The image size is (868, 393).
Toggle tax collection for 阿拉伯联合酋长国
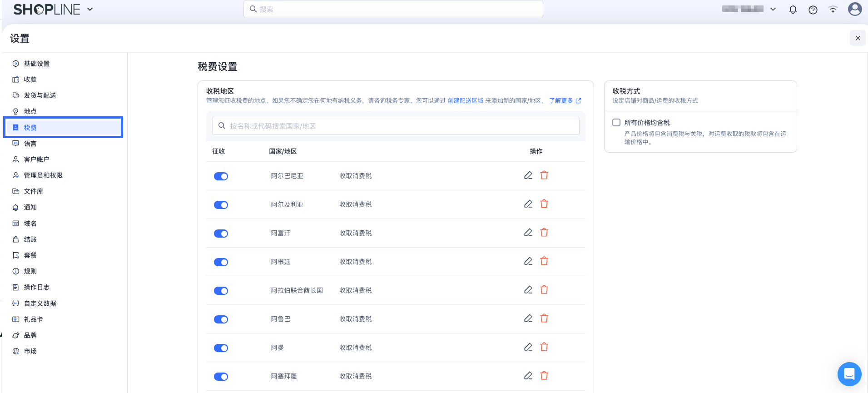(221, 291)
